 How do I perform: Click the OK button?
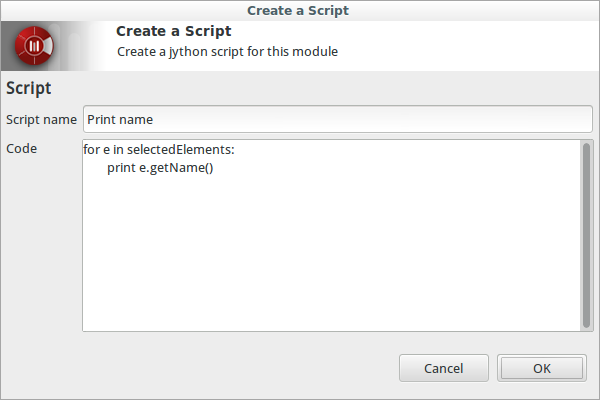[541, 368]
